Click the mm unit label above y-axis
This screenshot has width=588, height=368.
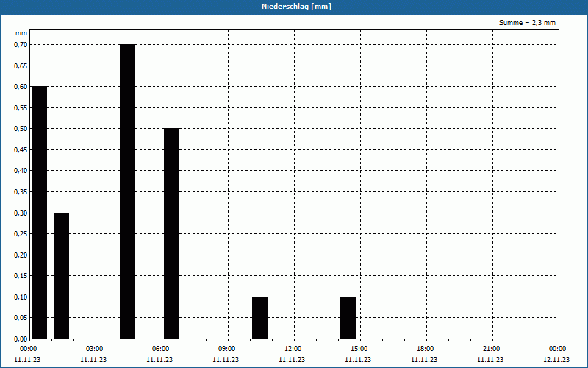pyautogui.click(x=21, y=33)
